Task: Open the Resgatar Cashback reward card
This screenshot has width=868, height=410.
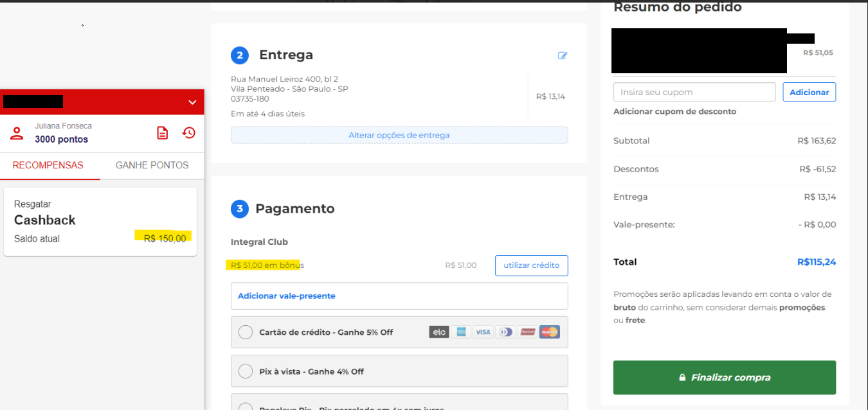Action: click(x=100, y=222)
